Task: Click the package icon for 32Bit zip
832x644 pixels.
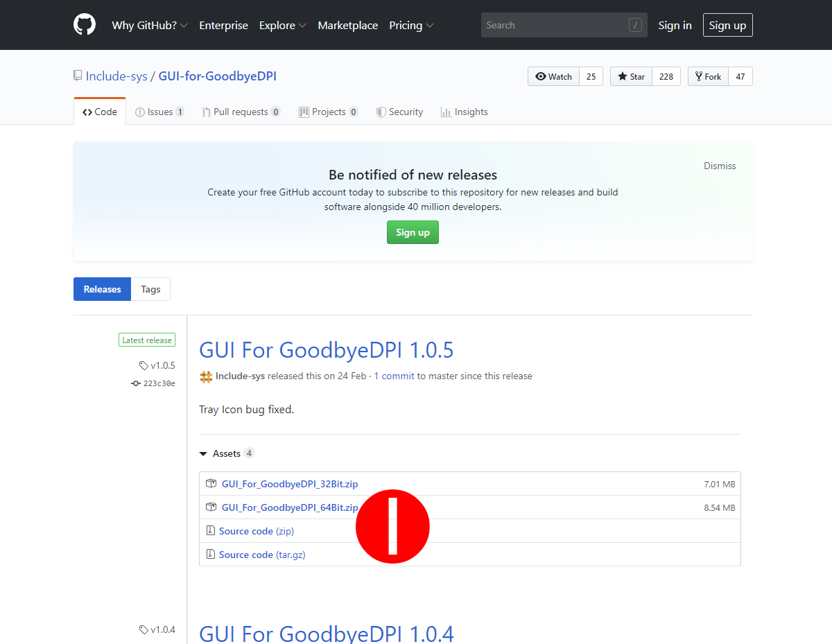Action: [x=211, y=484]
